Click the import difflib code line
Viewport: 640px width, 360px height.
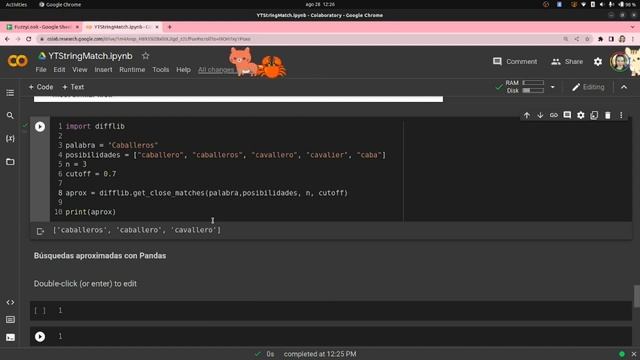coord(95,127)
